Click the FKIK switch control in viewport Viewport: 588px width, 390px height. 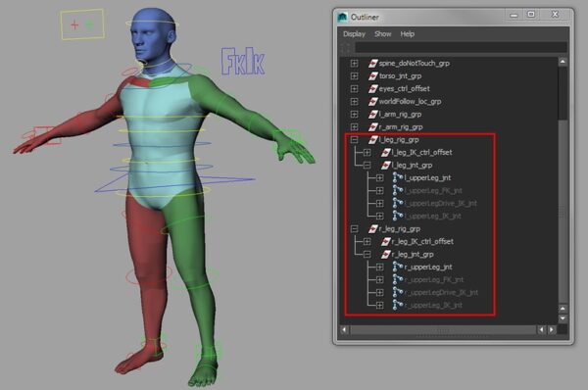243,61
